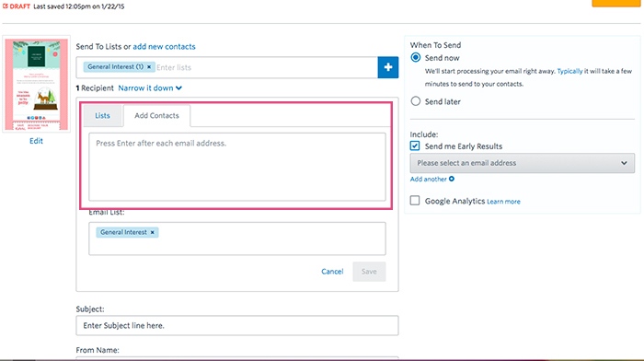Switch to the Add Contacts tab

[156, 115]
